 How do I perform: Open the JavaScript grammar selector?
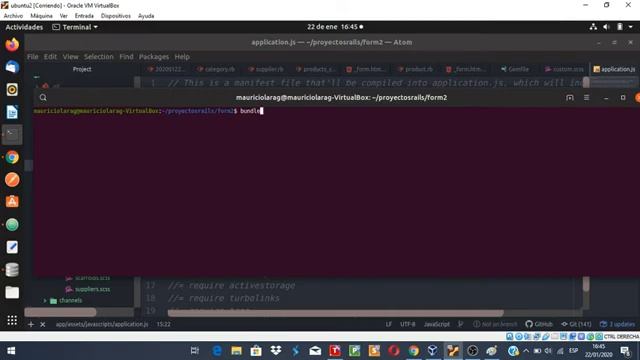coord(437,324)
